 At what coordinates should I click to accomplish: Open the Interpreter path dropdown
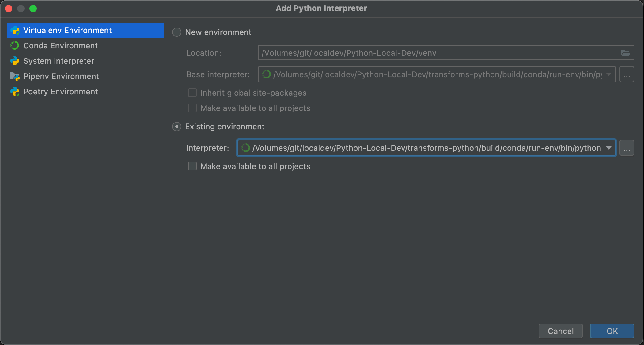coord(608,148)
